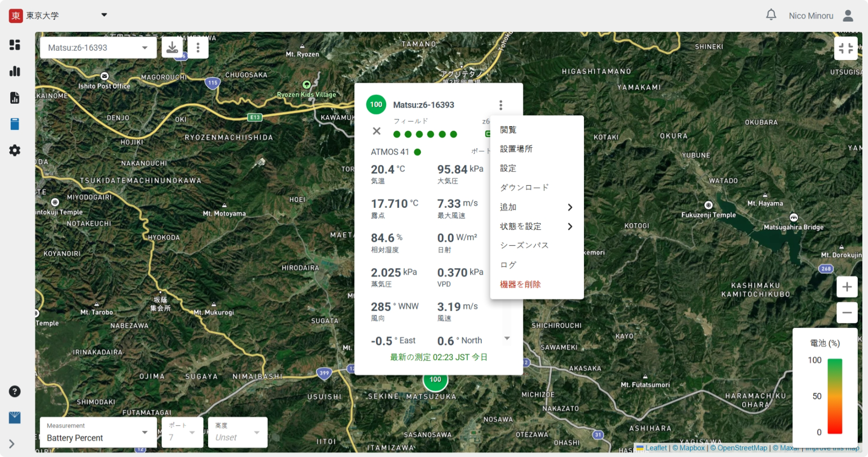
Task: Click the green 100 battery badge in card
Action: click(x=376, y=105)
